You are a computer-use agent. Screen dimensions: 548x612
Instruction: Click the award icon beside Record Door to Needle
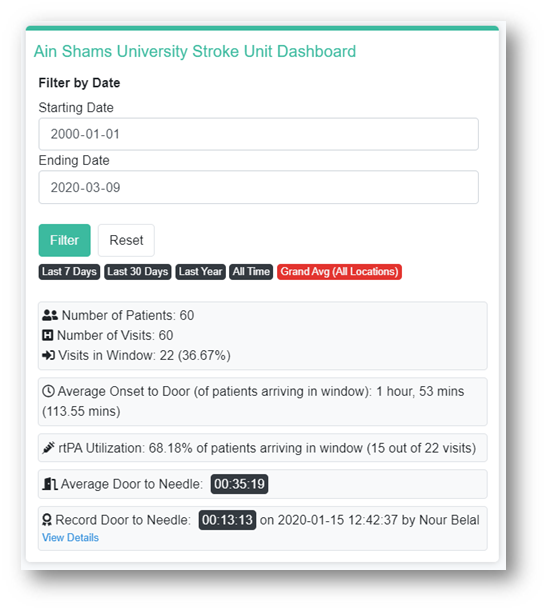point(47,520)
